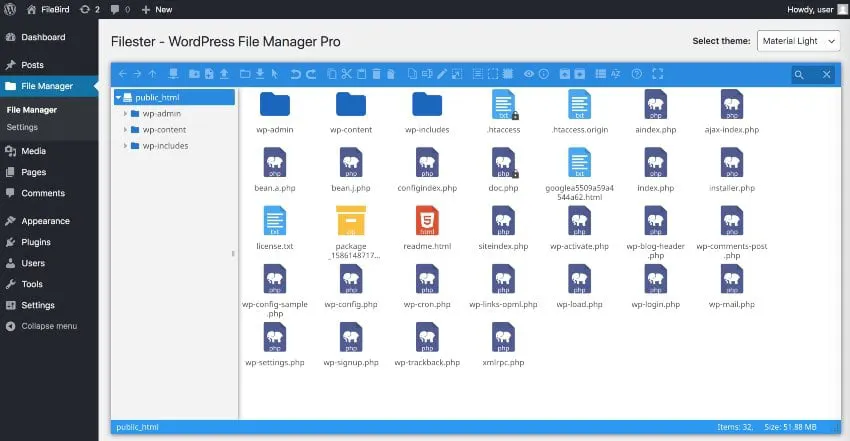Go forward in file manager history
The image size is (850, 441).
[137, 74]
